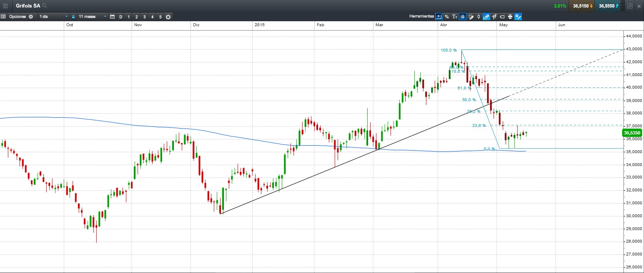Toggle the blue padlock period lock
This screenshot has height=273, width=644.
pos(73,17)
